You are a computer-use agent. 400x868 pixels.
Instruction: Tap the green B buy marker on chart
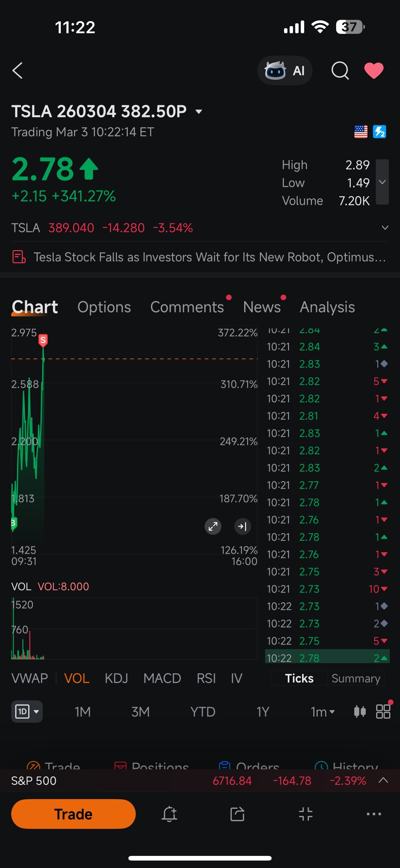point(14,523)
